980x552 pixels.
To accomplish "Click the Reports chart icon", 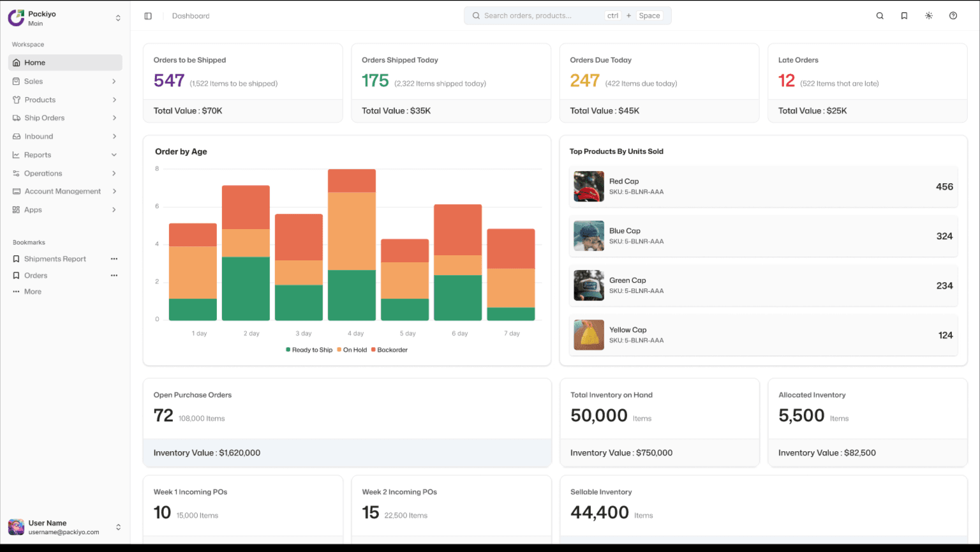I will click(17, 155).
